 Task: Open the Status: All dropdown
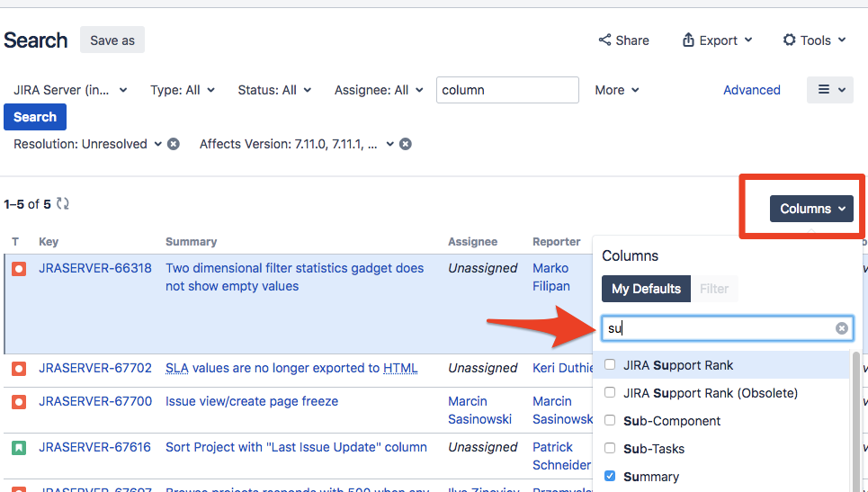pos(274,90)
